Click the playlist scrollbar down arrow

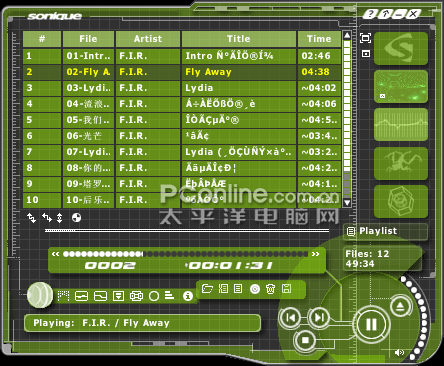pyautogui.click(x=347, y=202)
